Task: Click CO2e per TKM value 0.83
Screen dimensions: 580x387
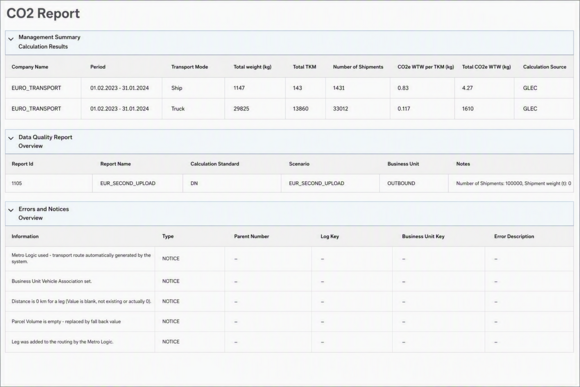Action: [x=403, y=88]
